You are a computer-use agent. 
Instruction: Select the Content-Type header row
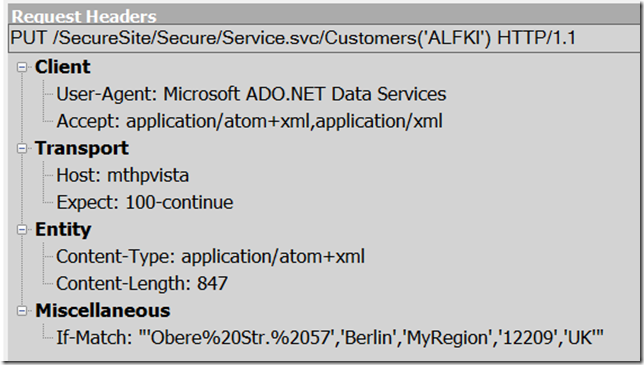210,257
